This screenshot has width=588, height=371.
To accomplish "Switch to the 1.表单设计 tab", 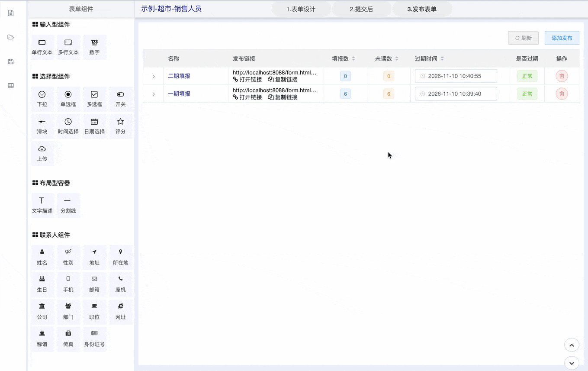I will 301,9.
